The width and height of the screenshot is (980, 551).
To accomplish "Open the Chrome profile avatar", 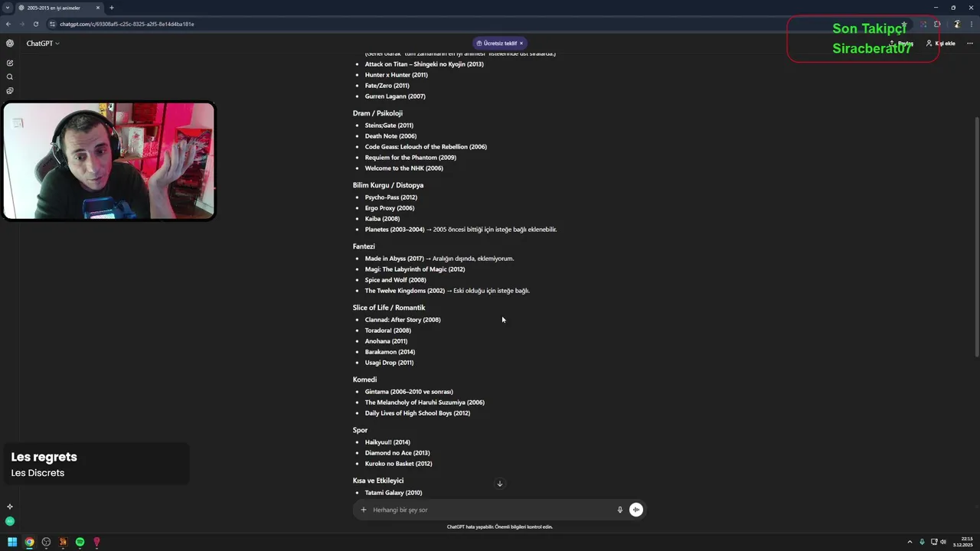I will (956, 24).
